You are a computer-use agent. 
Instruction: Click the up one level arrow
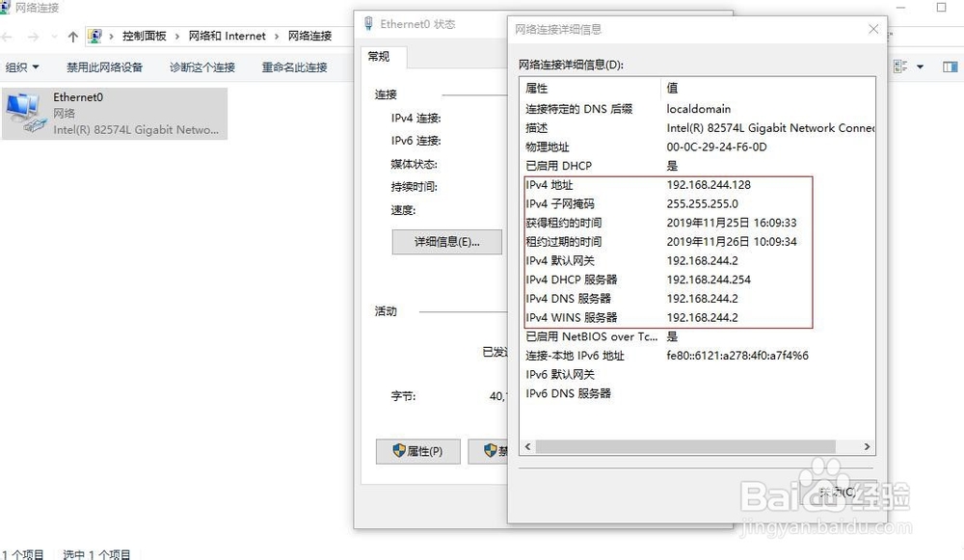[x=73, y=36]
